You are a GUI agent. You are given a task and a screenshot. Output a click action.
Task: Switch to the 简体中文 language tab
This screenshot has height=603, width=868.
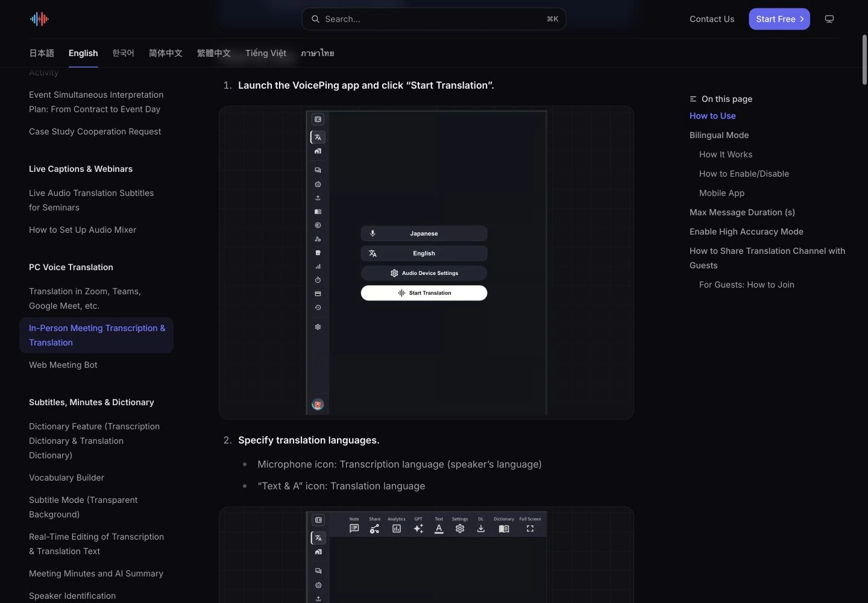tap(166, 53)
